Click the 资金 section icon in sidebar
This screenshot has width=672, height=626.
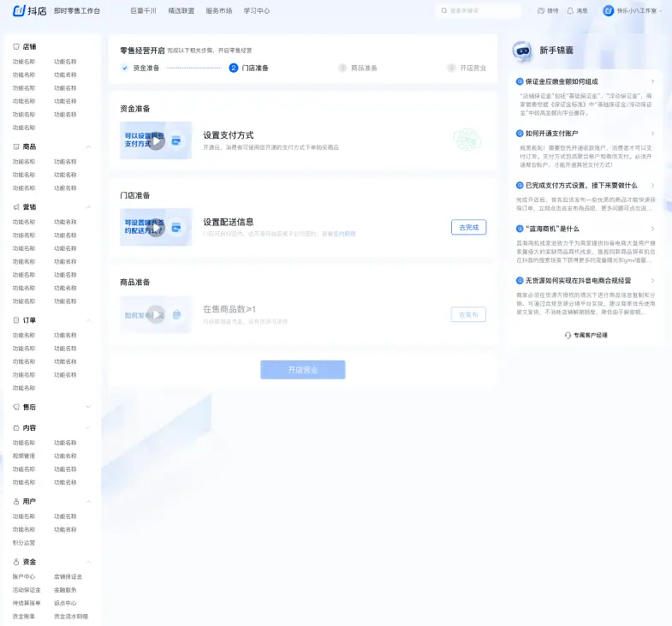click(x=16, y=562)
